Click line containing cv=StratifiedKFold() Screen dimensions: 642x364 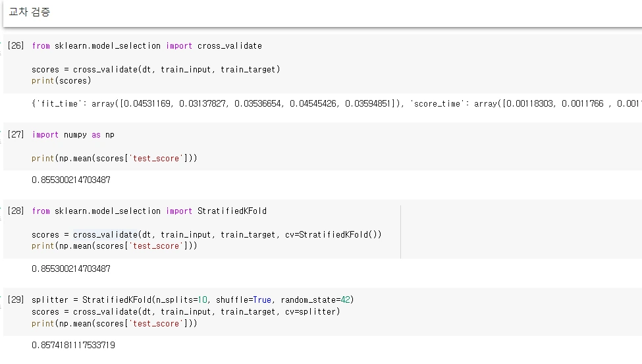[207, 234]
